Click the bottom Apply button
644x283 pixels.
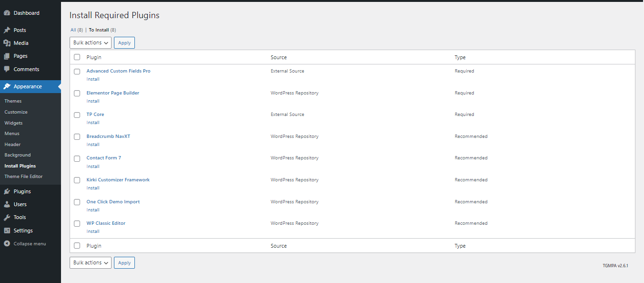[x=124, y=262]
